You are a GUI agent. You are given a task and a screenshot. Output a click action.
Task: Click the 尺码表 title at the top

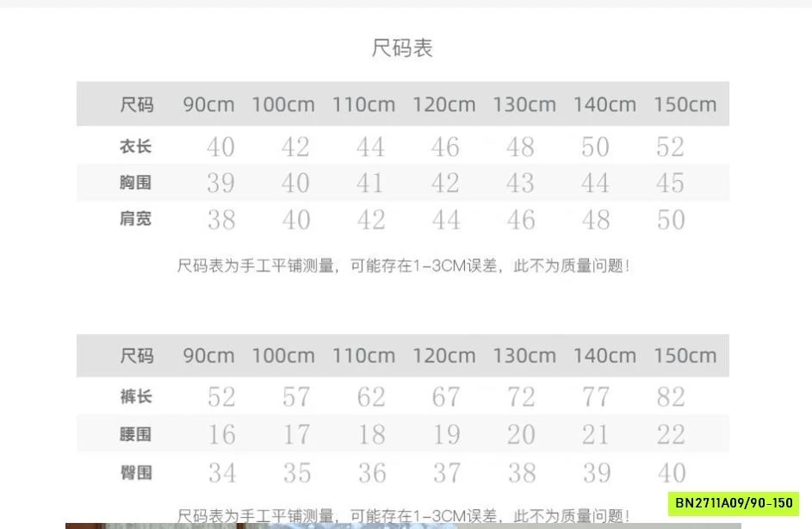[402, 48]
